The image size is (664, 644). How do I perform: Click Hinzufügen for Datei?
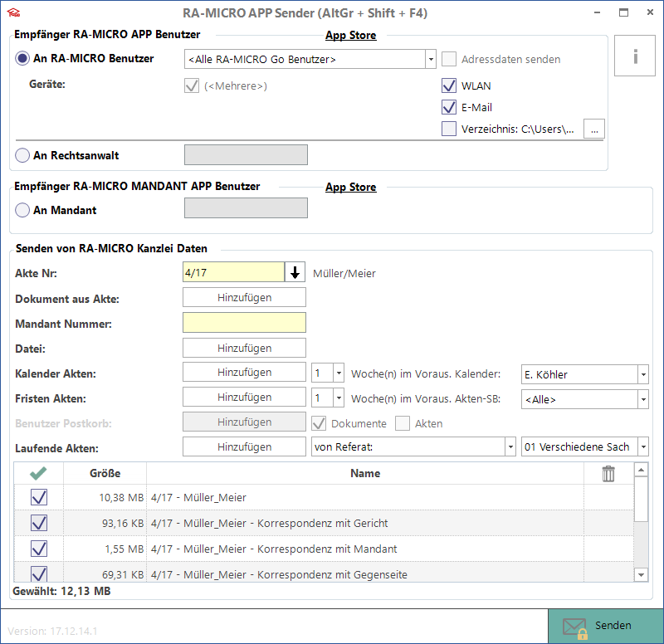click(244, 348)
